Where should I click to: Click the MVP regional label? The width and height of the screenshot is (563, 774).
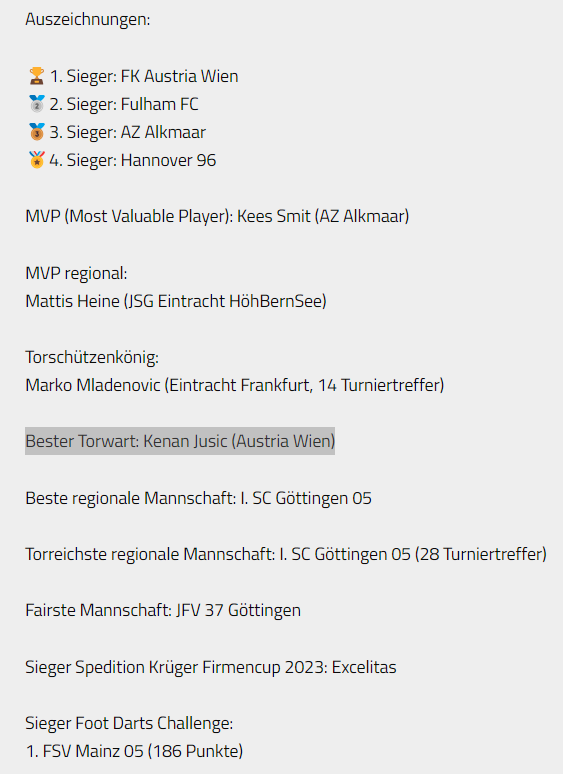pos(76,273)
